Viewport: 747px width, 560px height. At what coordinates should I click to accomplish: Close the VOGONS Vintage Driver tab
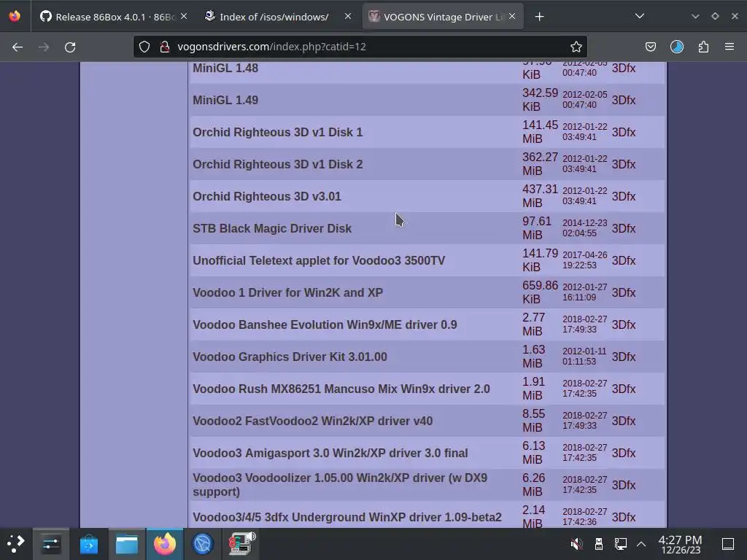(511, 16)
